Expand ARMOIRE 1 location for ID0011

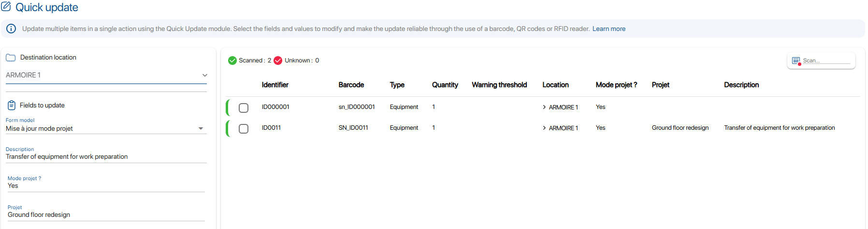544,128
